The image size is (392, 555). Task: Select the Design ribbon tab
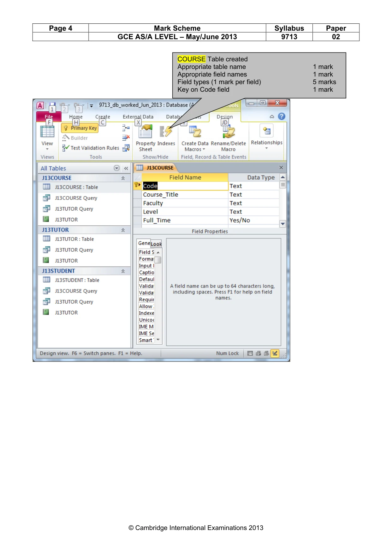[x=224, y=117]
